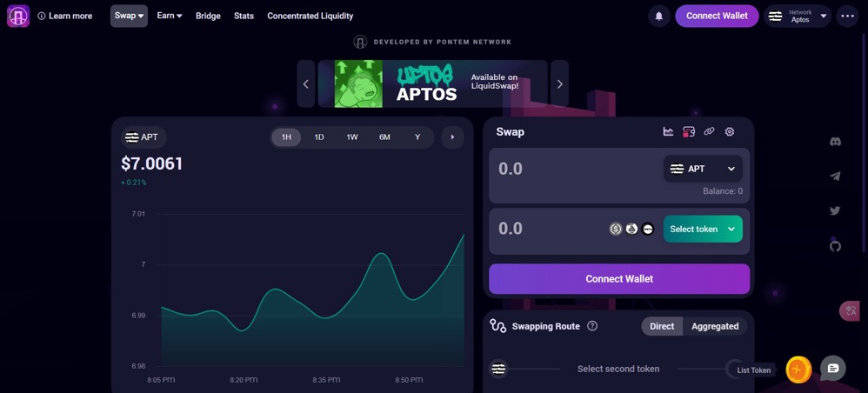Pick the third quick token icon
Image resolution: width=868 pixels, height=393 pixels.
pyautogui.click(x=648, y=229)
